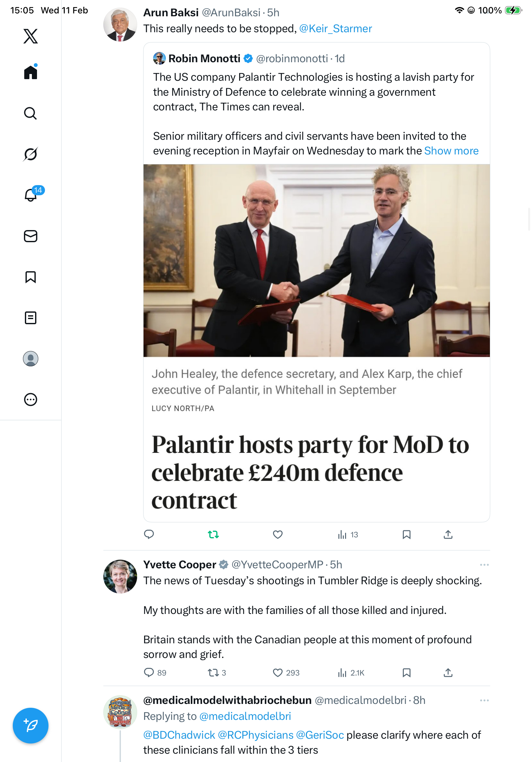Open Notifications bell with 14 badge
Viewport: 532px width, 762px height.
31,195
